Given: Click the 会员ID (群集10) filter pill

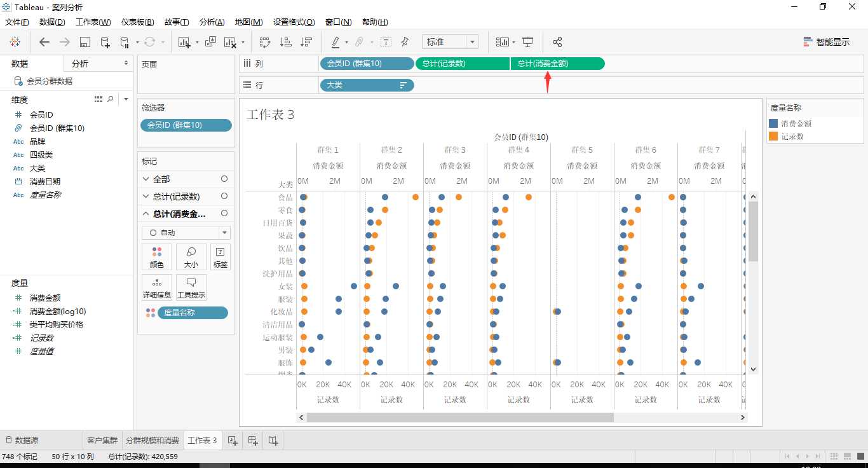Looking at the screenshot, I should click(x=186, y=125).
